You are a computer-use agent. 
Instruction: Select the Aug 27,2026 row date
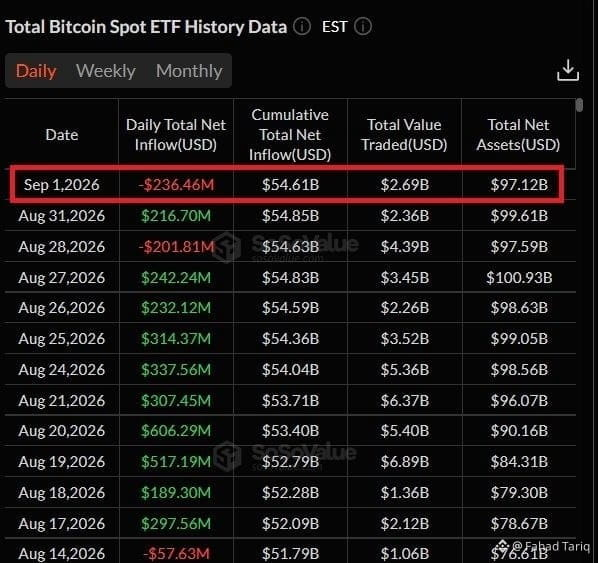[x=62, y=278]
